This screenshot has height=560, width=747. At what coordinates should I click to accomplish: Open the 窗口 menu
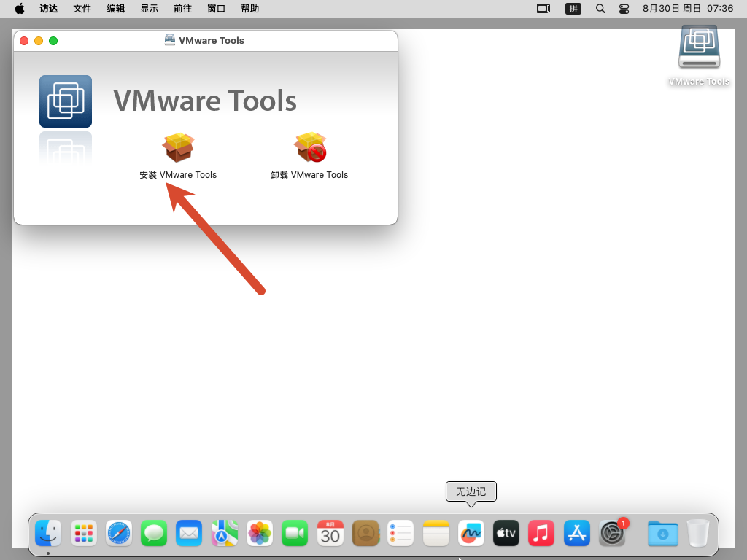pos(216,9)
